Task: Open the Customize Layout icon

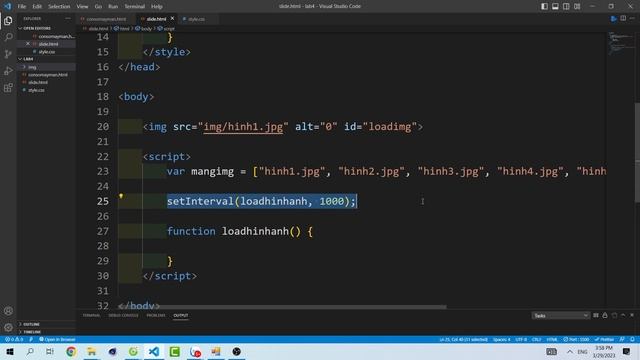Action: [x=577, y=6]
